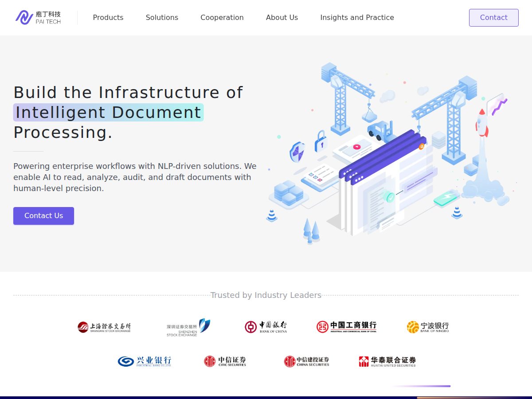Open the Products menu
This screenshot has height=399, width=532.
[108, 17]
